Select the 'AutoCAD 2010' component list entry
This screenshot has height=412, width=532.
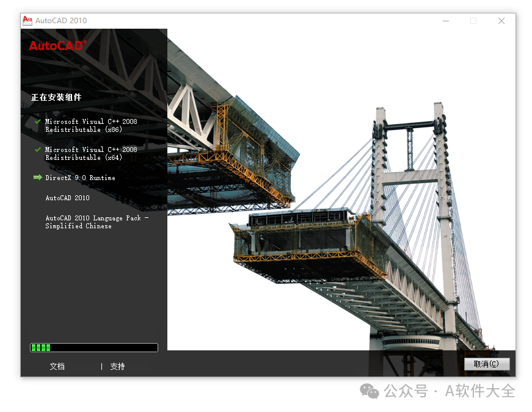(68, 198)
